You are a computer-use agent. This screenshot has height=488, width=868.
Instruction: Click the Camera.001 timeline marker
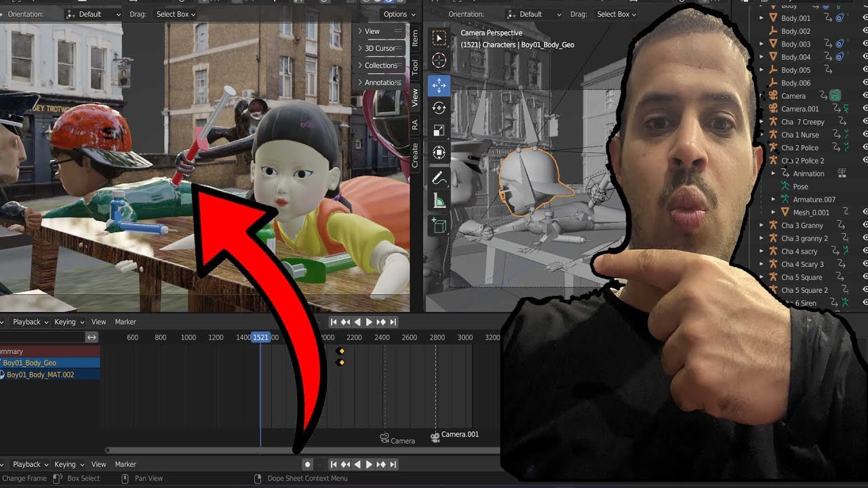coord(435,438)
